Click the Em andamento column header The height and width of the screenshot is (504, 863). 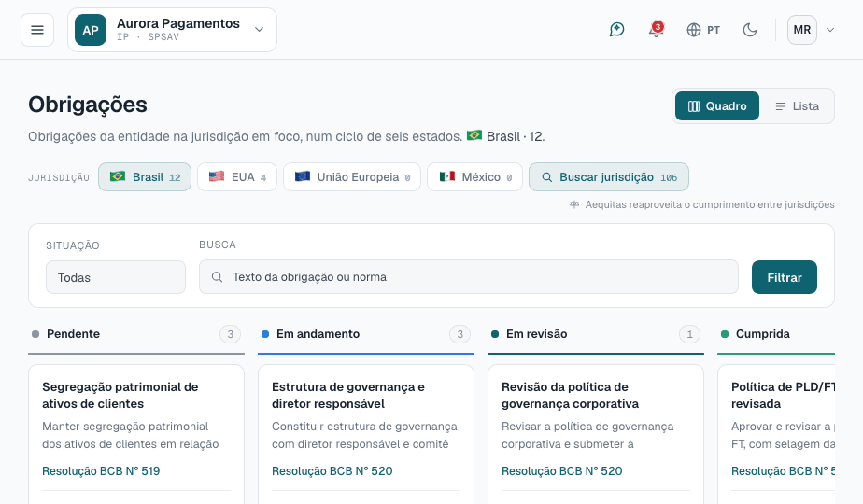pyautogui.click(x=366, y=334)
